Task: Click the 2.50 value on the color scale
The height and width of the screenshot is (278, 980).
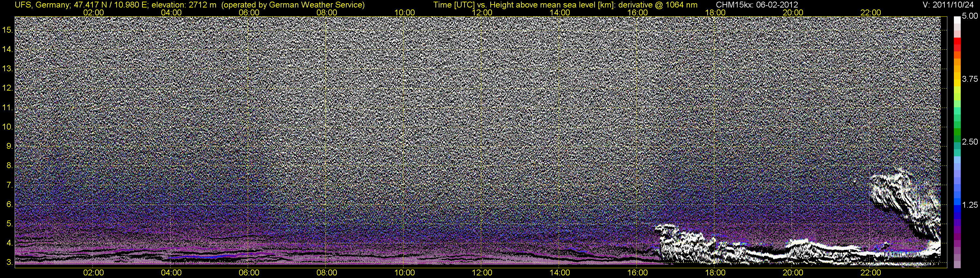Action: click(x=970, y=142)
